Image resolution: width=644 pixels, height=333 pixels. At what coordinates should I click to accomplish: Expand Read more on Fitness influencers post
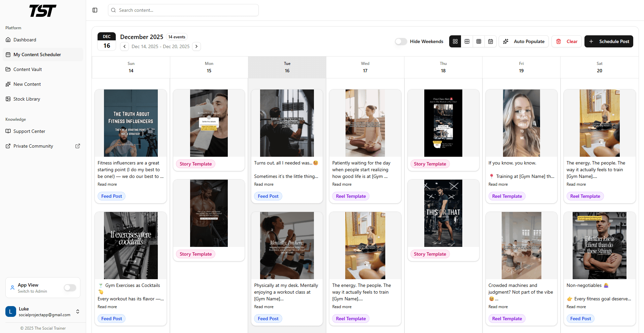(x=107, y=184)
